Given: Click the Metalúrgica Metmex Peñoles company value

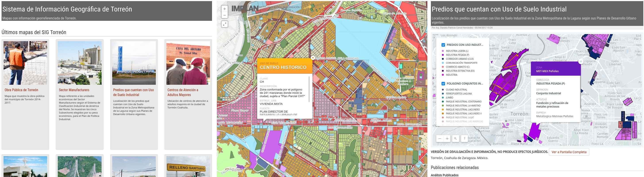Looking at the screenshot, I should pos(555,116).
